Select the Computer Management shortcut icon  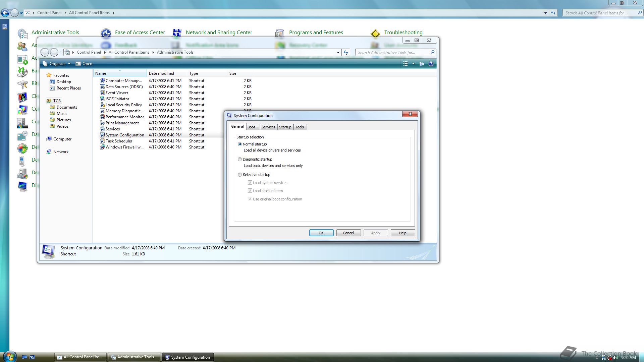pos(102,81)
